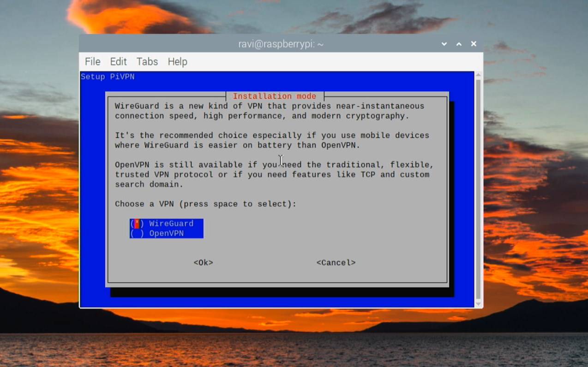
Task: Open the File menu
Action: [92, 61]
